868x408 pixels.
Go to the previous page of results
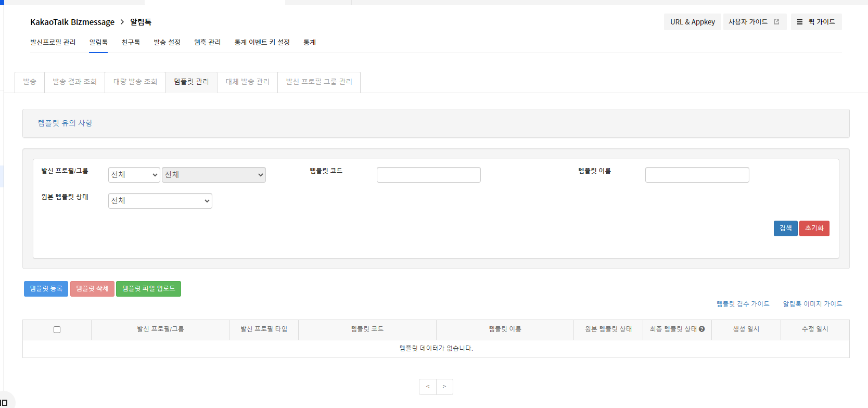point(428,387)
